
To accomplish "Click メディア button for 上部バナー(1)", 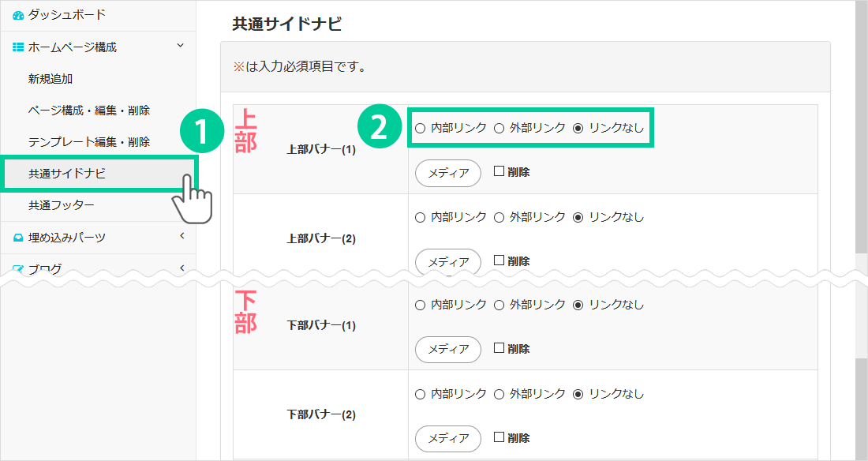I will (447, 173).
